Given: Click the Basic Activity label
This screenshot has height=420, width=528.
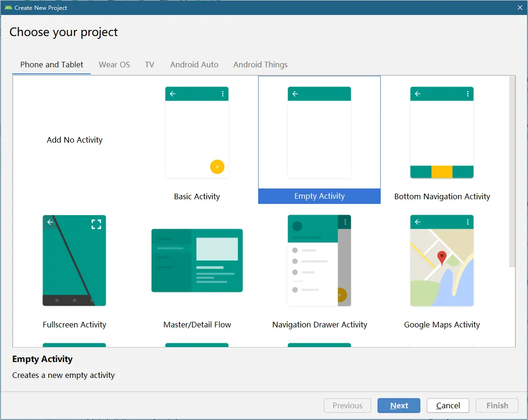Looking at the screenshot, I should click(196, 196).
